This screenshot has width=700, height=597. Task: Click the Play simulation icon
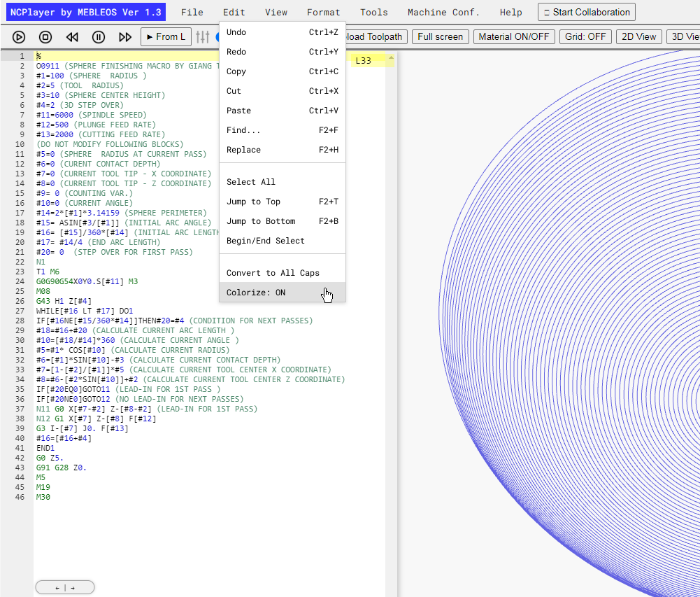(19, 37)
